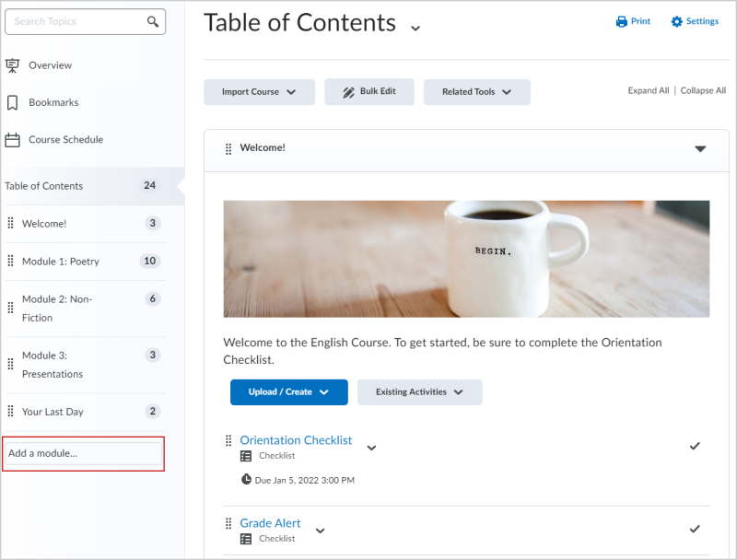737x560 pixels.
Task: Open the Table of Contents title dropdown
Action: (415, 28)
